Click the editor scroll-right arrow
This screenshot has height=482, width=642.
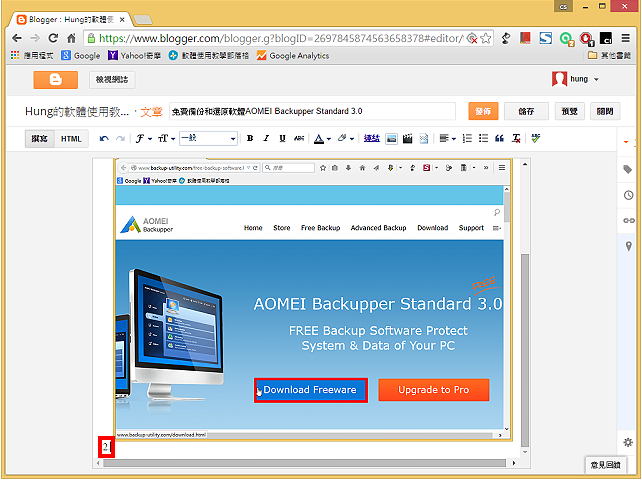514,463
